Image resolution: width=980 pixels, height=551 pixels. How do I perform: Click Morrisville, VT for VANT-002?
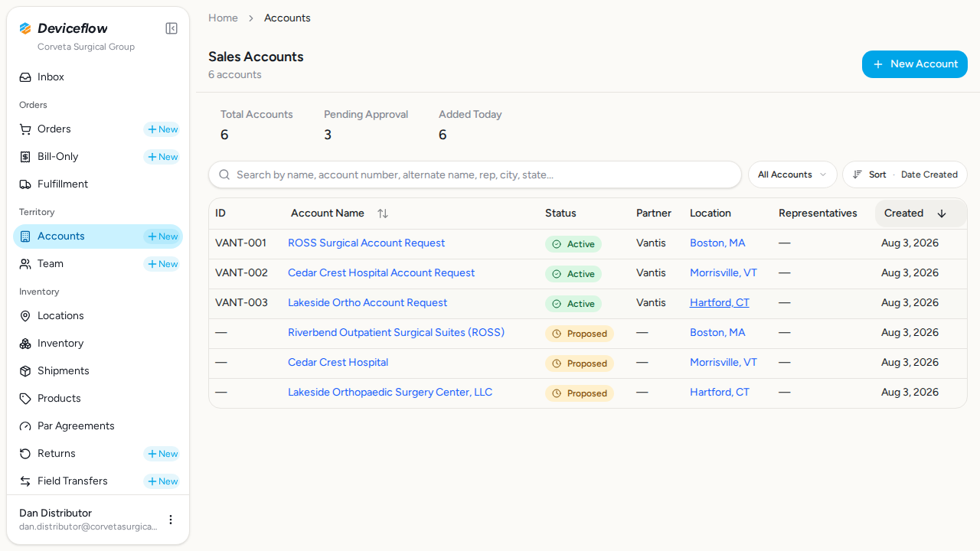[x=724, y=273]
